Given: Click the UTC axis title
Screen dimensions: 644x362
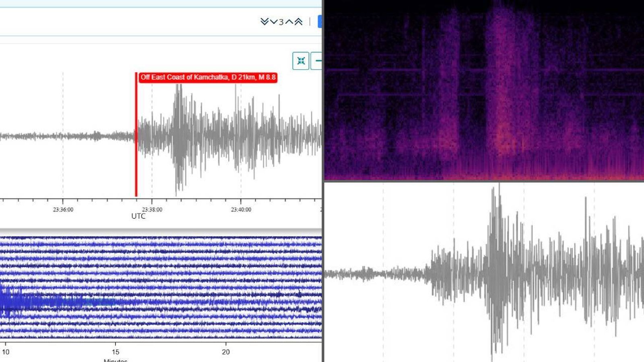Looking at the screenshot, I should (x=138, y=216).
